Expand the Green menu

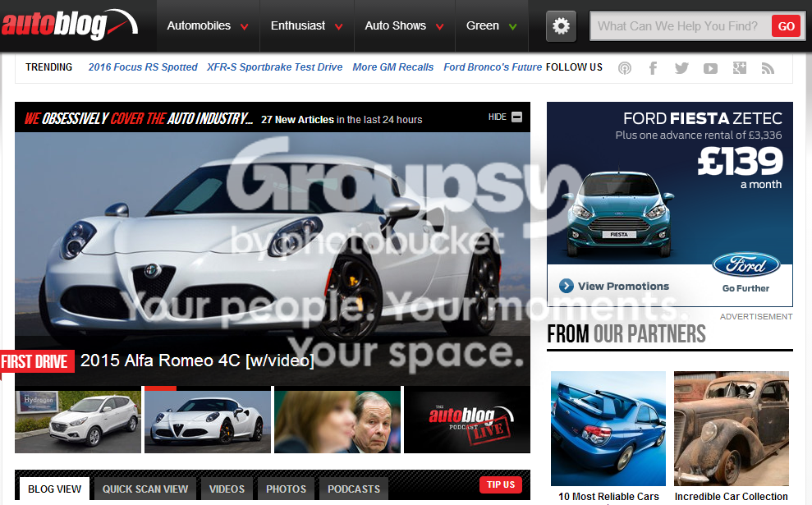[491, 26]
